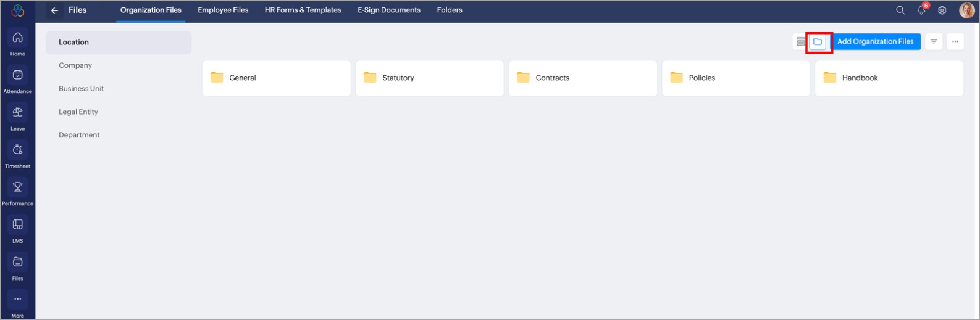The image size is (980, 320).
Task: Open the filter icon
Action: point(934,42)
